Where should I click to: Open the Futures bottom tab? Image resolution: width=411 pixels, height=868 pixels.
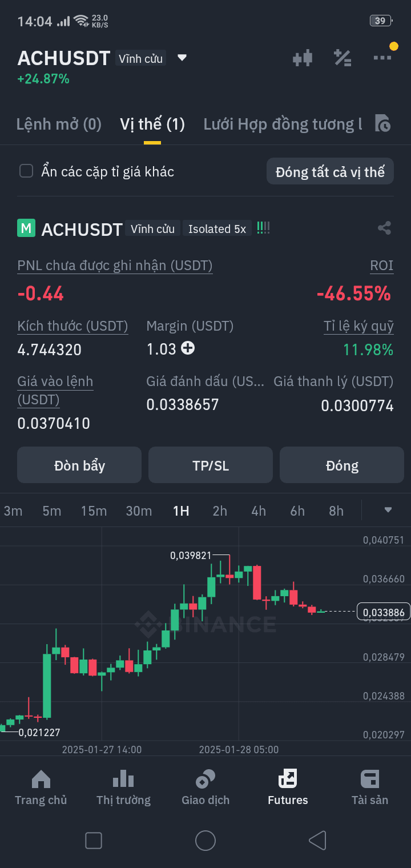288,787
